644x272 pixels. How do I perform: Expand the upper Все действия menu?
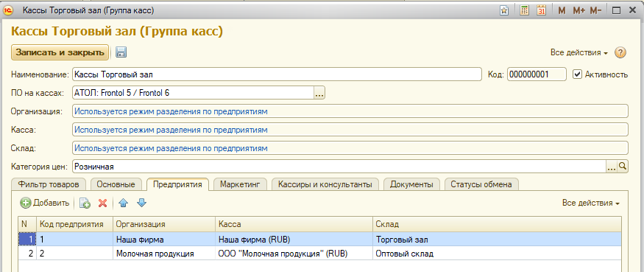tap(579, 52)
